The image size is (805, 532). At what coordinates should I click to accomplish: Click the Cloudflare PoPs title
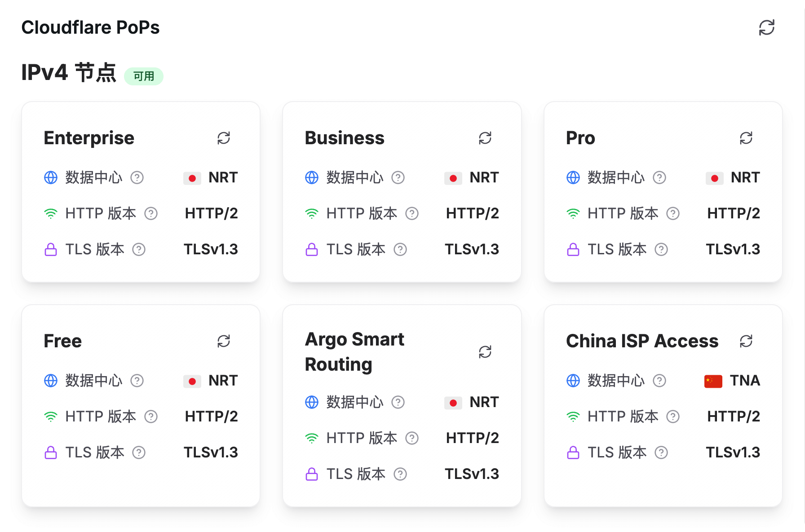(x=90, y=27)
